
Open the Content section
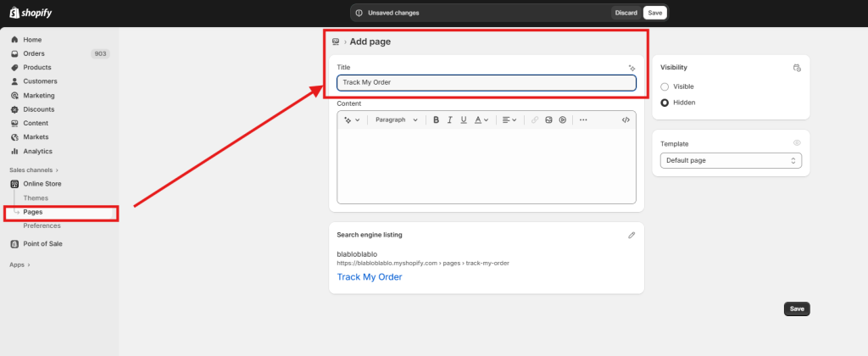point(36,123)
